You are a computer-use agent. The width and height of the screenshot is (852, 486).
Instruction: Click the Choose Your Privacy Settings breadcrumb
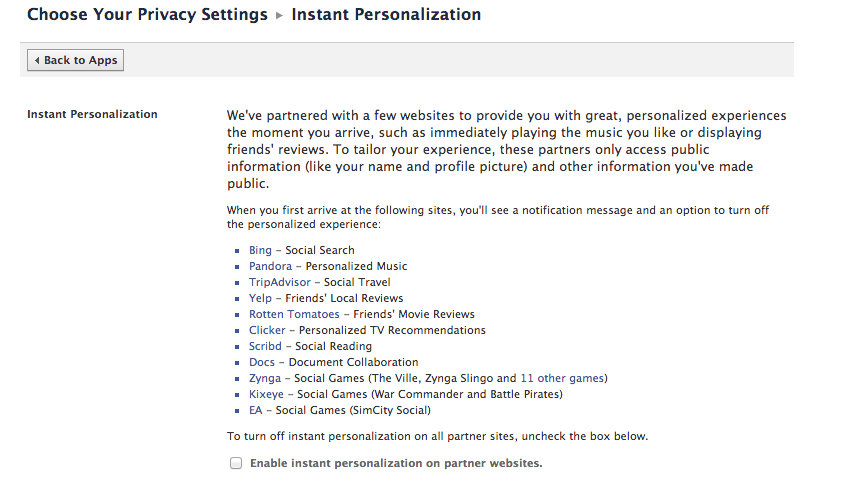tap(147, 15)
